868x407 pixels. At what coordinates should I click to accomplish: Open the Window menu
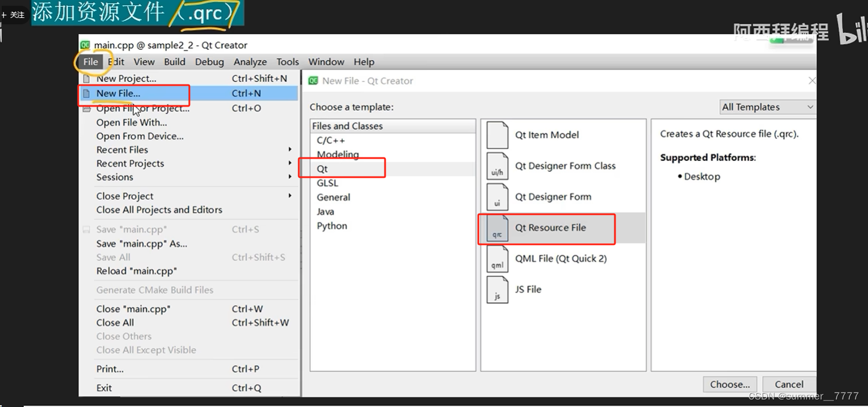pyautogui.click(x=326, y=62)
